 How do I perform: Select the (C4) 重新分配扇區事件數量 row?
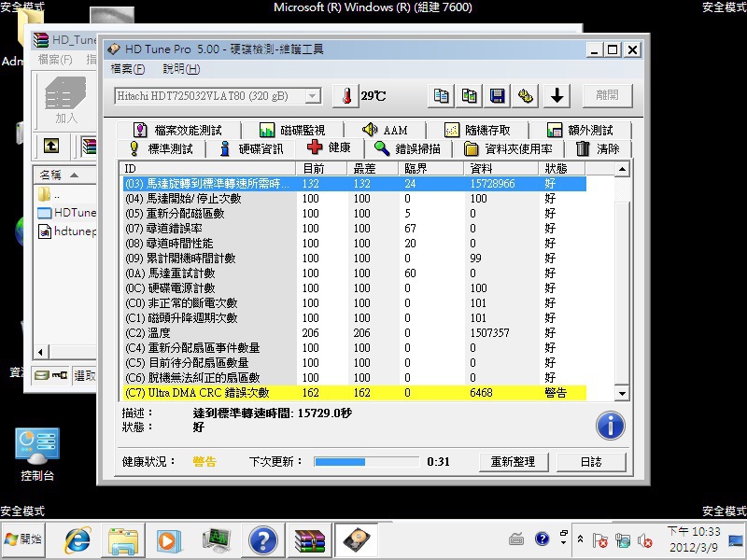coord(355,347)
